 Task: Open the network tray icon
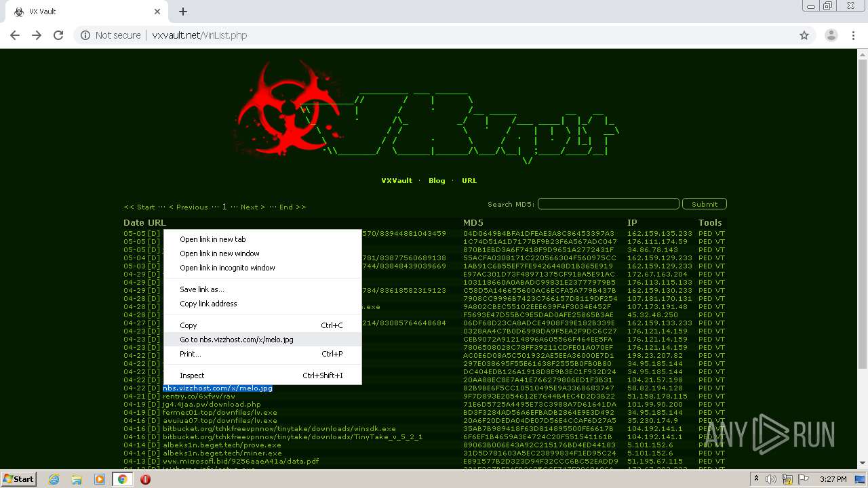(788, 479)
